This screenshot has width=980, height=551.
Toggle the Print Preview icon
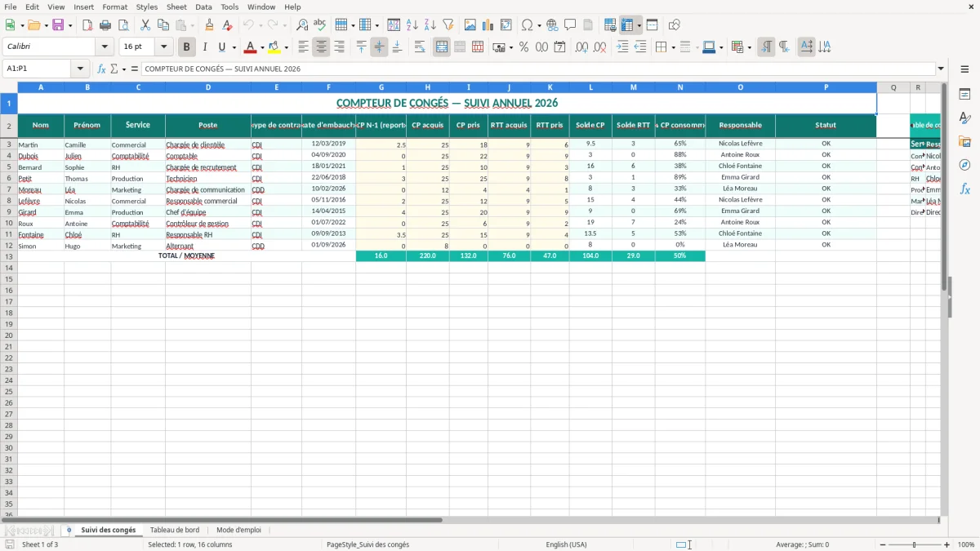point(123,25)
